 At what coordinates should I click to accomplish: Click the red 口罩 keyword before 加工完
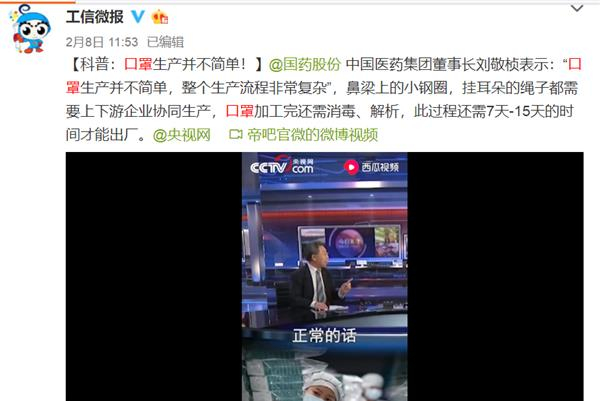240,111
